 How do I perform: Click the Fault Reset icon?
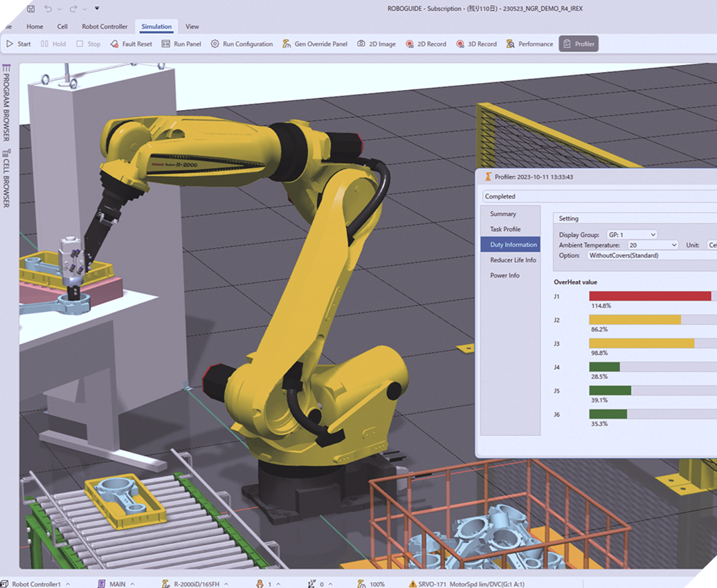[x=114, y=44]
